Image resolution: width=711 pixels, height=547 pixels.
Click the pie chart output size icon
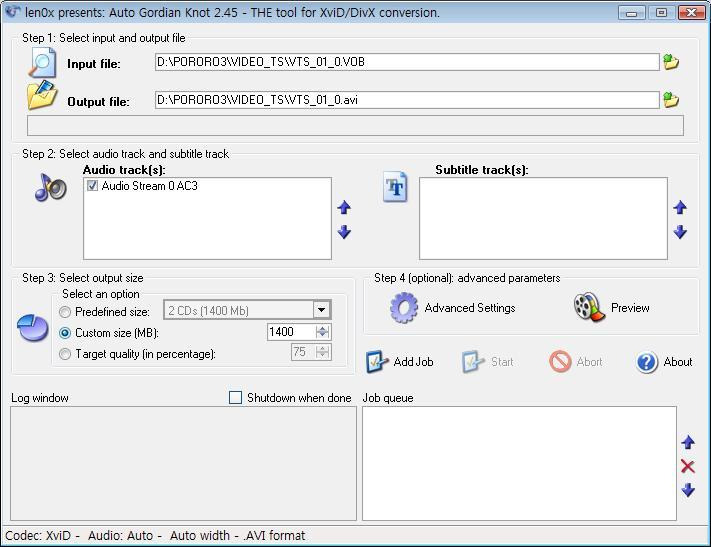tap(33, 327)
